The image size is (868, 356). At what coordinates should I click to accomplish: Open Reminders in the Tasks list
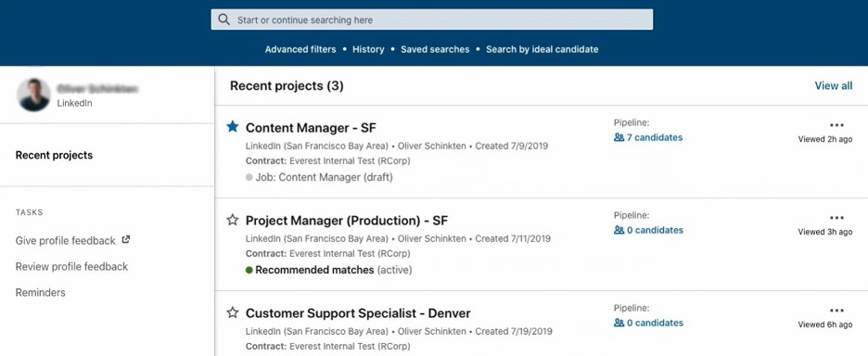coord(41,292)
